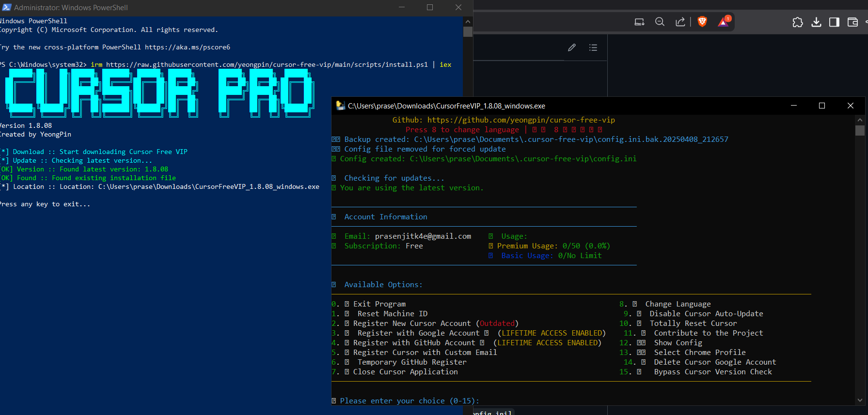The image size is (868, 415).
Task: Click CursorFreeVIP console scrollbar down arrow
Action: click(x=860, y=400)
